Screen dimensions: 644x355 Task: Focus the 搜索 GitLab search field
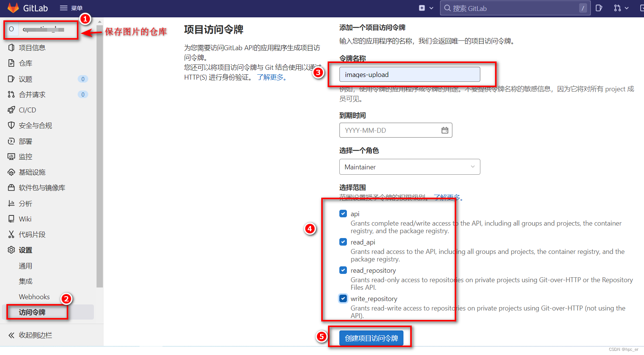(x=515, y=8)
